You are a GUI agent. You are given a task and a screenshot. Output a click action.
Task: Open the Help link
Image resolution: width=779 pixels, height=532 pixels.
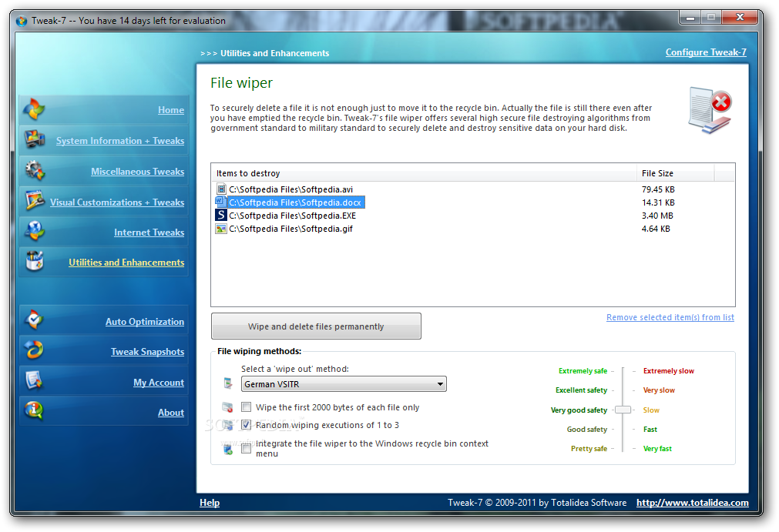(210, 503)
